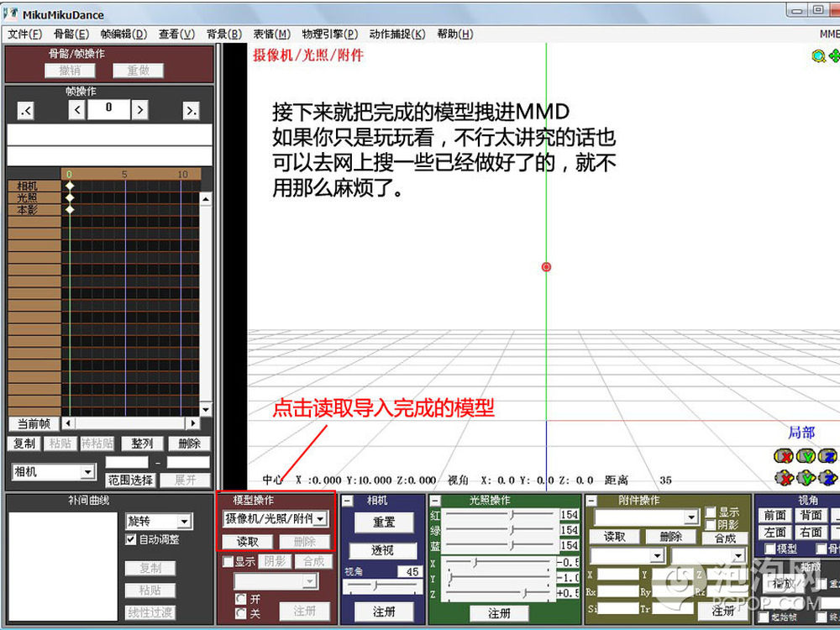
Task: Open the 骨骼(E) menu
Action: [71, 34]
